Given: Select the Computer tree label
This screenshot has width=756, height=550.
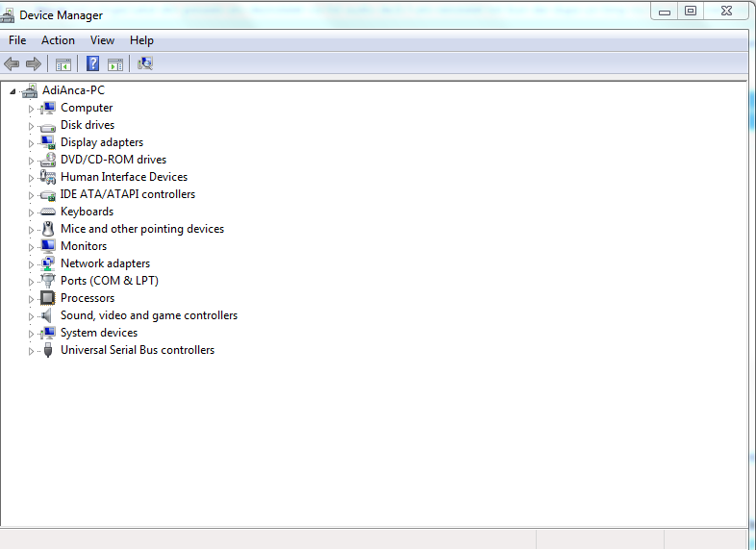Looking at the screenshot, I should click(87, 108).
